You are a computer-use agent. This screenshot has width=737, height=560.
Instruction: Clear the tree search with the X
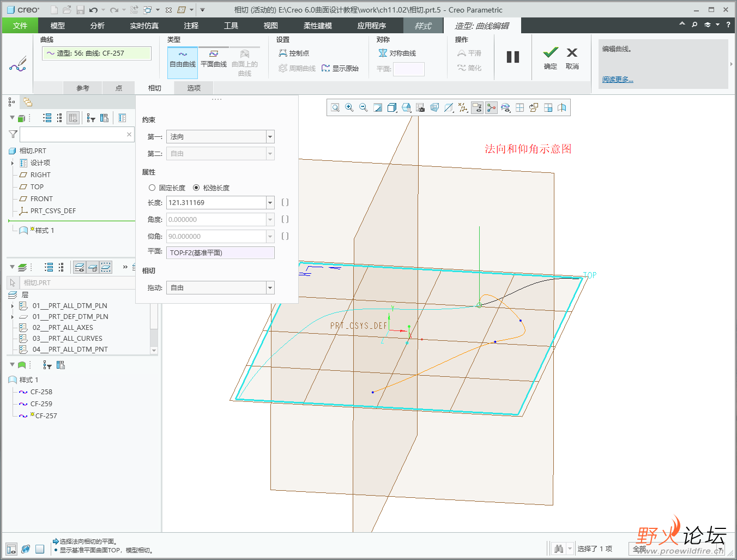pyautogui.click(x=129, y=134)
